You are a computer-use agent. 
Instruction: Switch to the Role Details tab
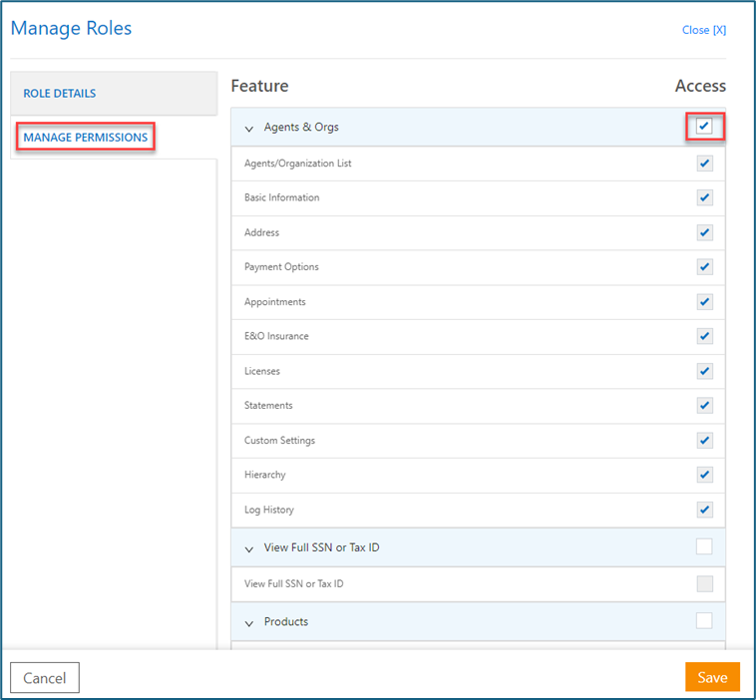click(x=60, y=94)
